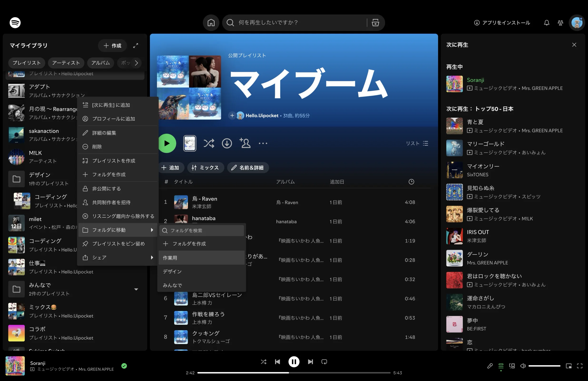
Task: Play the マイブーム playlist with green button
Action: [167, 143]
